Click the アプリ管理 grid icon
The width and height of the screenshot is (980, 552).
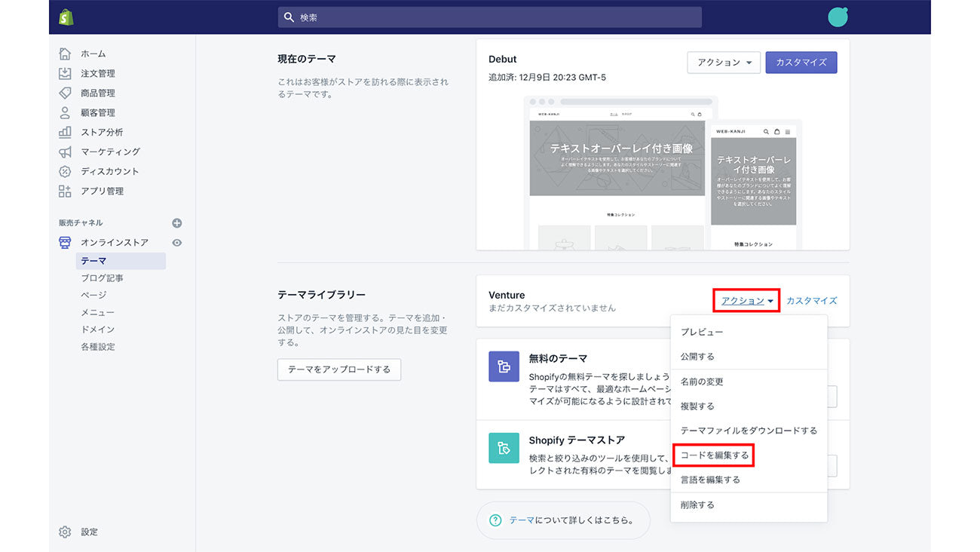65,191
